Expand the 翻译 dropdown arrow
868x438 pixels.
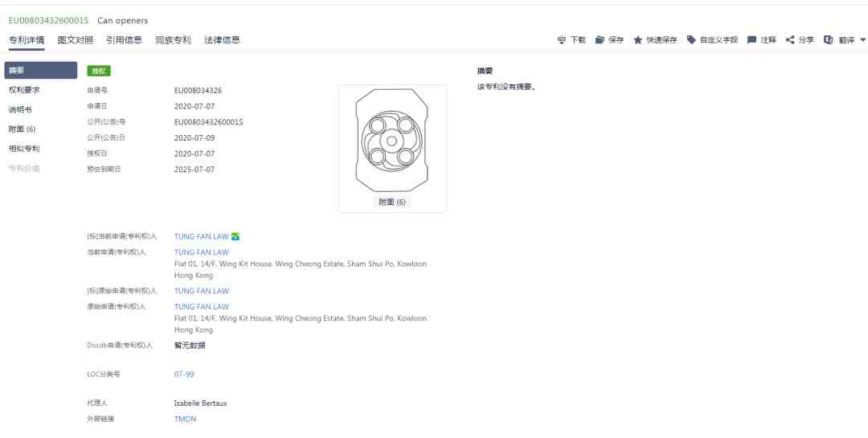pos(863,40)
